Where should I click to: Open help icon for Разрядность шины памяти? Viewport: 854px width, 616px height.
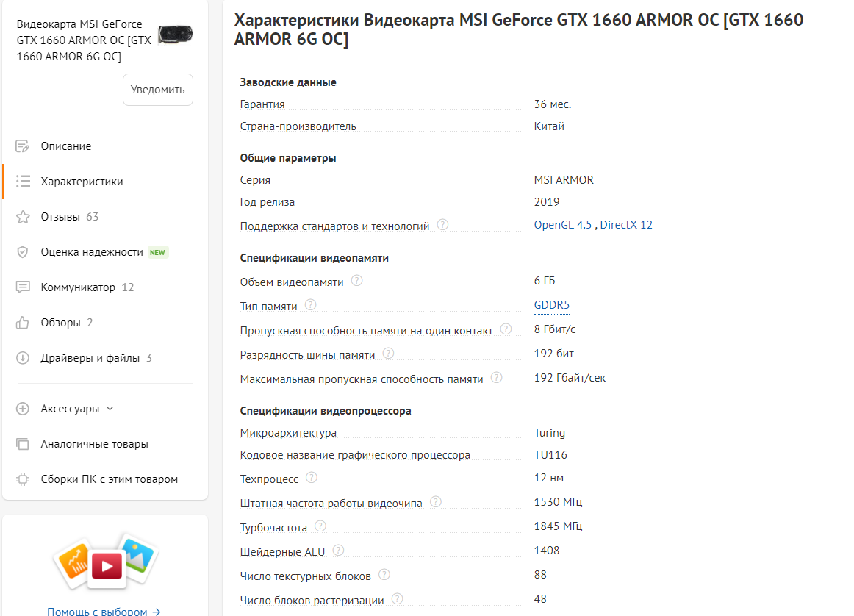click(x=388, y=354)
